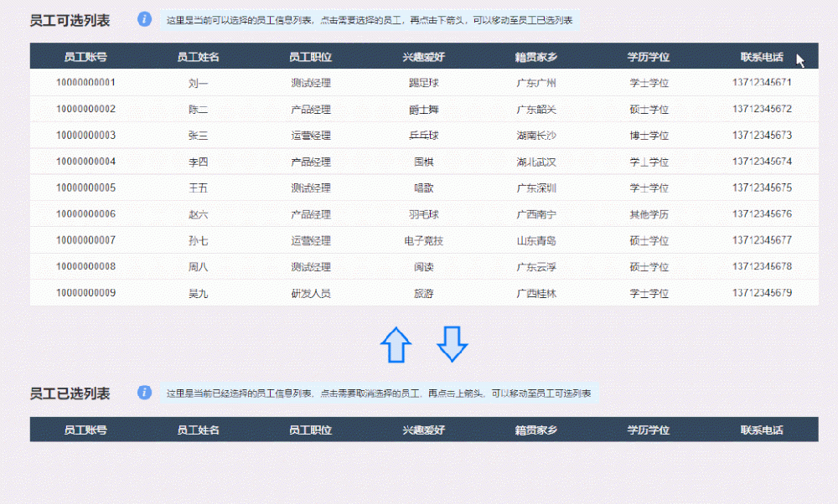This screenshot has width=838, height=504.
Task: Click 员工账号 header in available list table
Action: 85,57
